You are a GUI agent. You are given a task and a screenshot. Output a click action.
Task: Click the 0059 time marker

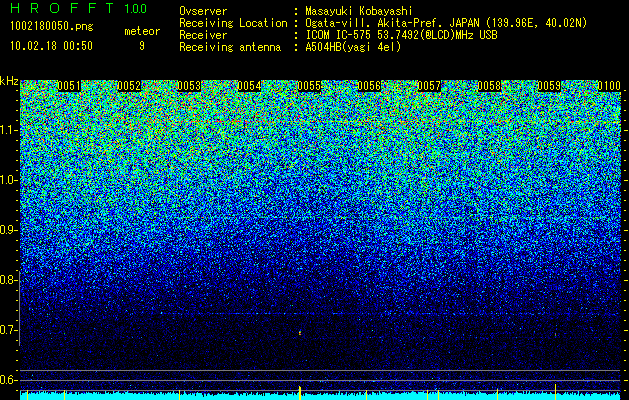(549, 86)
